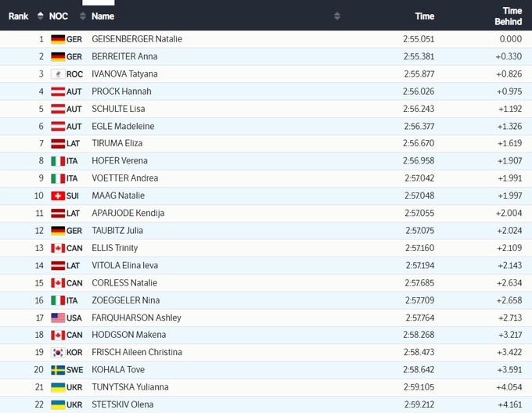This screenshot has height=413, width=532.
Task: Click STETSKIV Olena's time 2:59.212
Action: (x=419, y=404)
